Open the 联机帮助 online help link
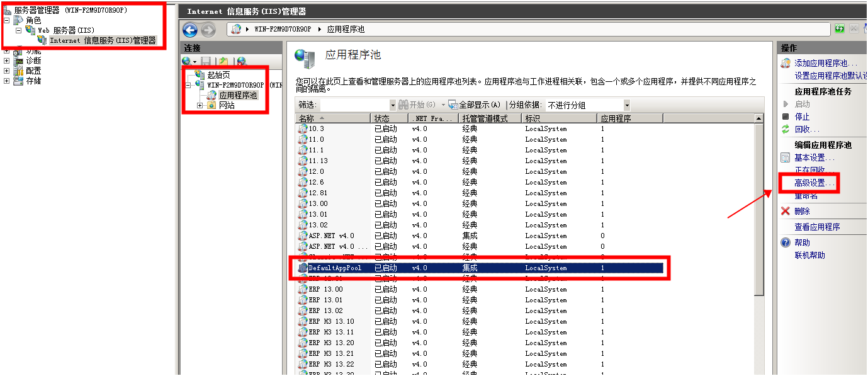The image size is (868, 376). (x=809, y=255)
